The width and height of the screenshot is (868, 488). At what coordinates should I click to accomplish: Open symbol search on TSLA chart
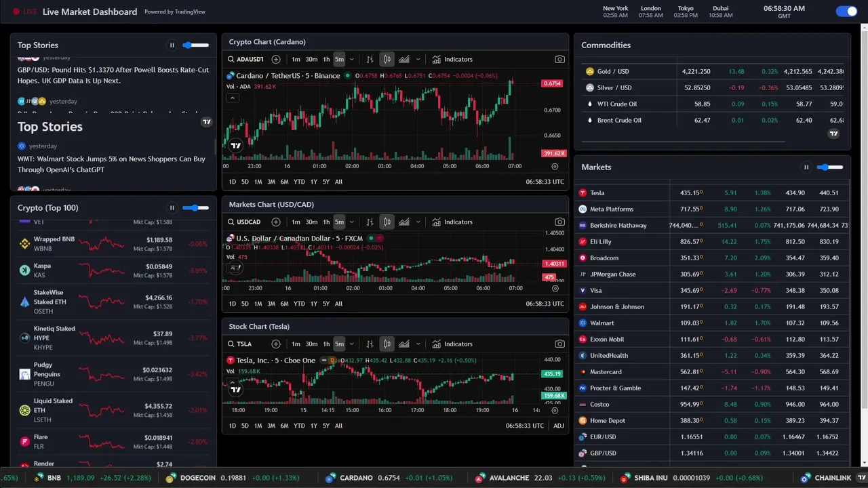pos(240,344)
